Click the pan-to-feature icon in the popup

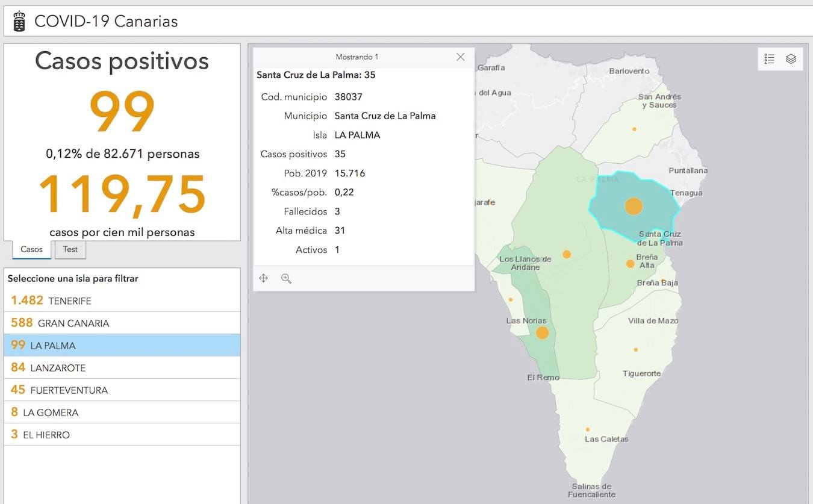point(263,278)
